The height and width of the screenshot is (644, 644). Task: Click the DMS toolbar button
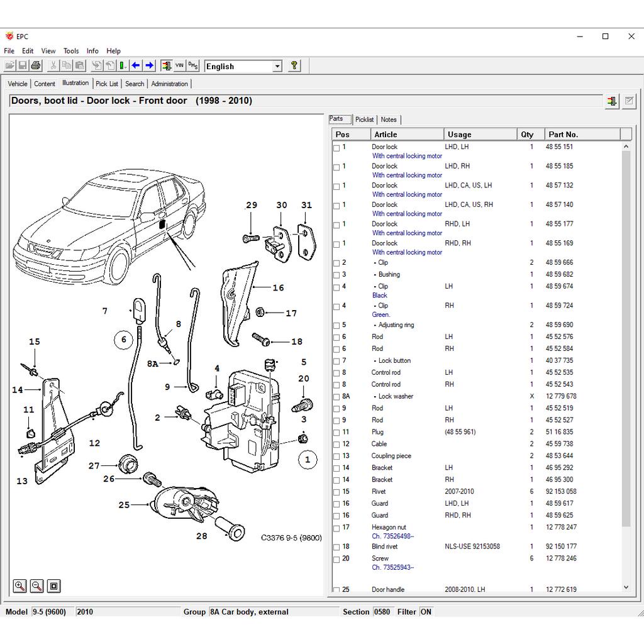click(x=193, y=66)
